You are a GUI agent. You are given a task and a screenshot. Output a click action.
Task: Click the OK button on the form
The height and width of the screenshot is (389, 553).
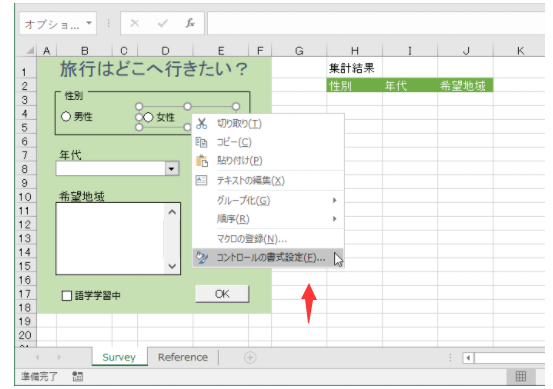(222, 294)
